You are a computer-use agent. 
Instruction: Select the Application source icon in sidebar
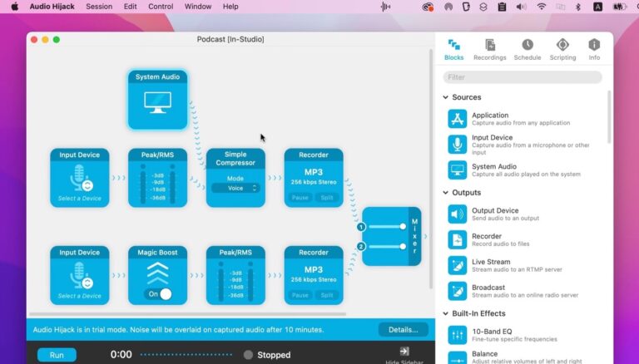pyautogui.click(x=458, y=119)
